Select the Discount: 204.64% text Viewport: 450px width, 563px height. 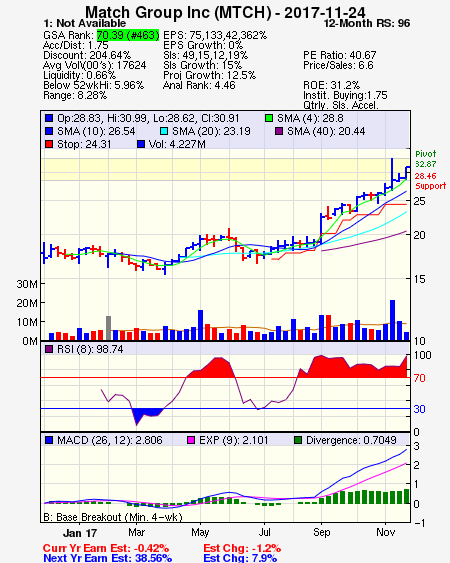tap(87, 55)
